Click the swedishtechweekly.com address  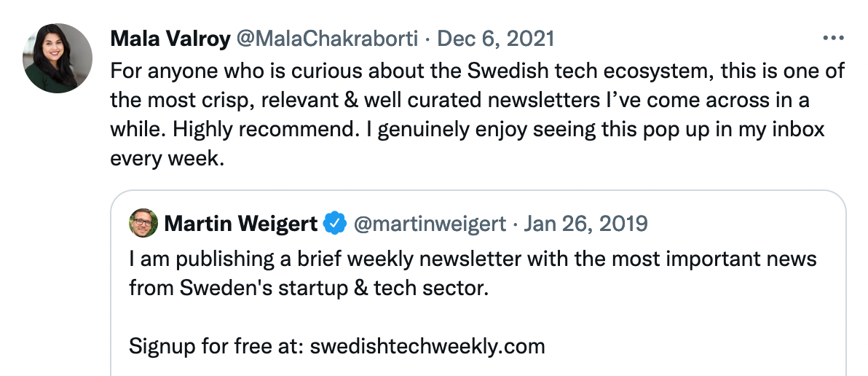427,347
